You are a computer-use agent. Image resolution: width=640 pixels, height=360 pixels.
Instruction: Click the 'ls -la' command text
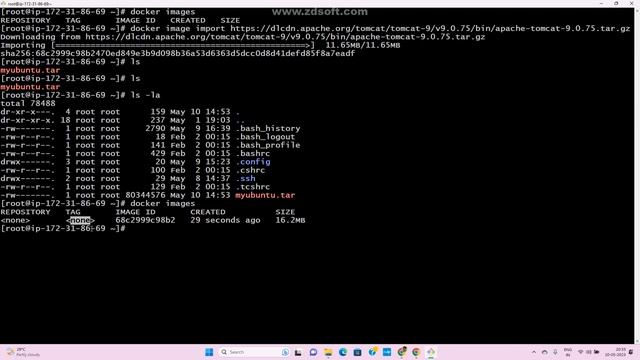[x=145, y=95]
